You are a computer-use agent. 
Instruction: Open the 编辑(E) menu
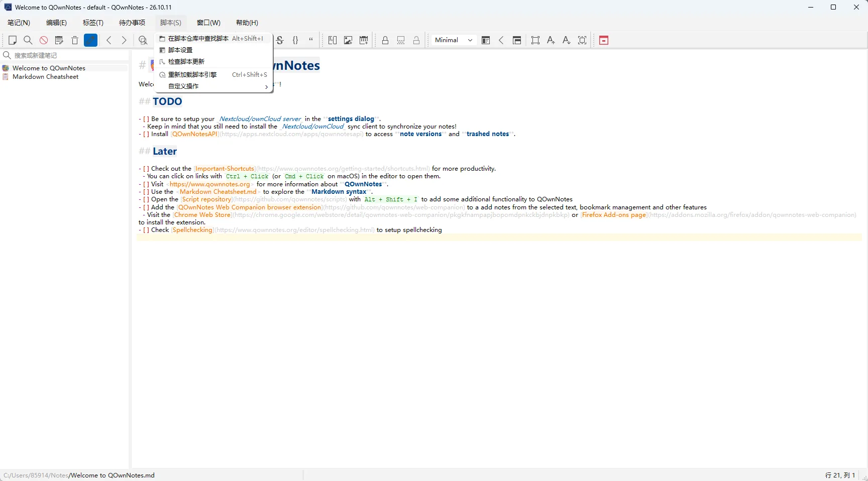point(56,23)
